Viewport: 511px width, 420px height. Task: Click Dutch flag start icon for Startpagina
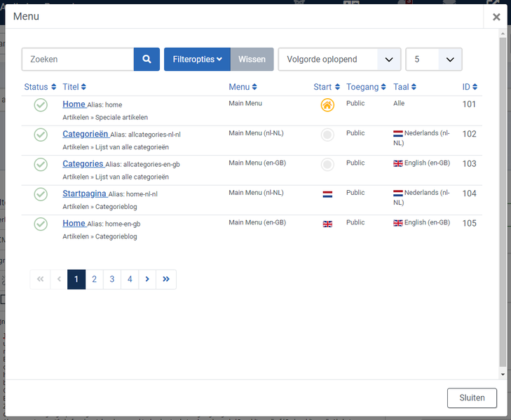(327, 194)
